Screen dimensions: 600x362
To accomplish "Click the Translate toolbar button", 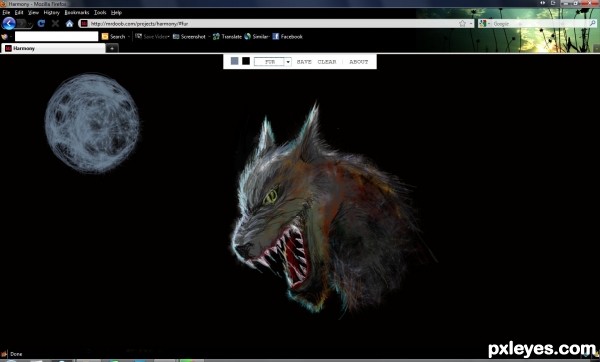I will [227, 37].
